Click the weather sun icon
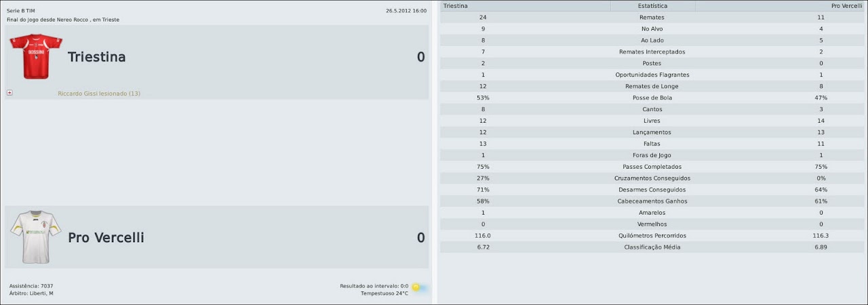868x305 pixels. [x=416, y=287]
